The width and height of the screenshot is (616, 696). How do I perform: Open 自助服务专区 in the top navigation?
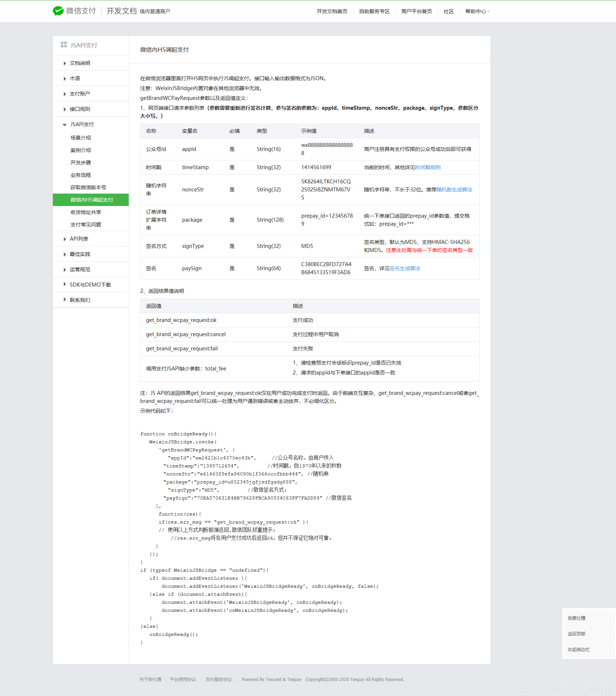(x=374, y=11)
